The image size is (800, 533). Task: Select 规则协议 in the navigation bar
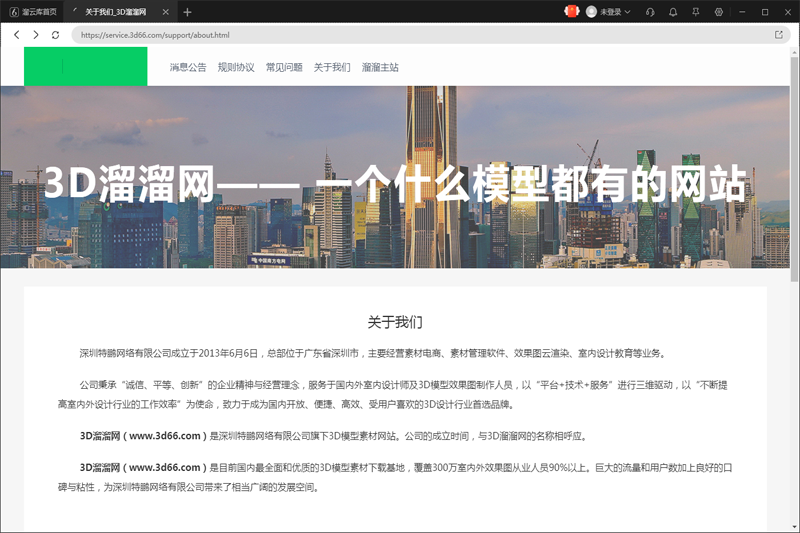tap(236, 67)
